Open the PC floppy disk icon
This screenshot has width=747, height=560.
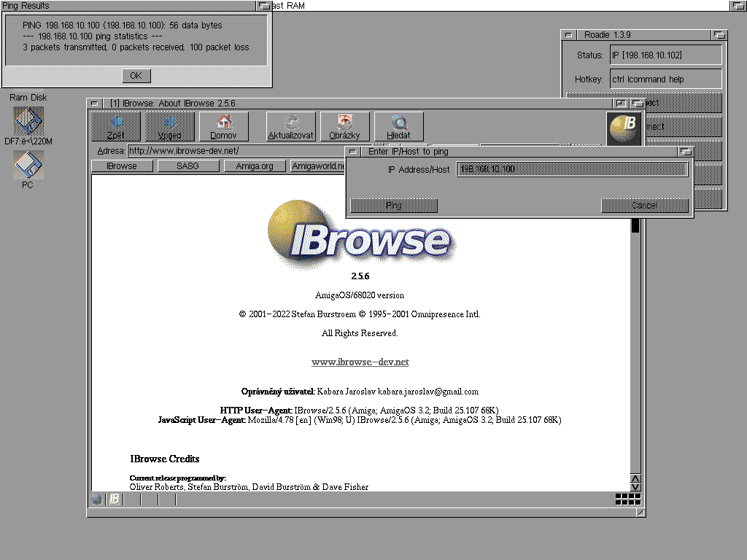(28, 166)
